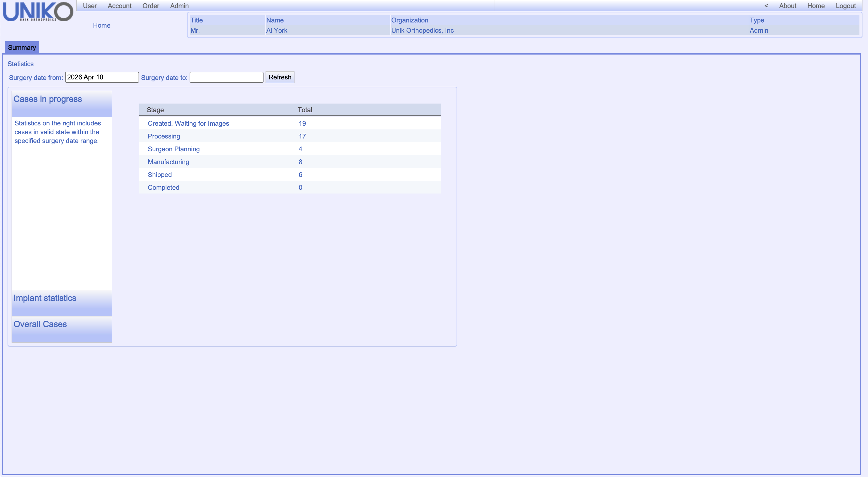View Surgeon Planning cases
Screen dimensions: 868x477
coord(173,149)
